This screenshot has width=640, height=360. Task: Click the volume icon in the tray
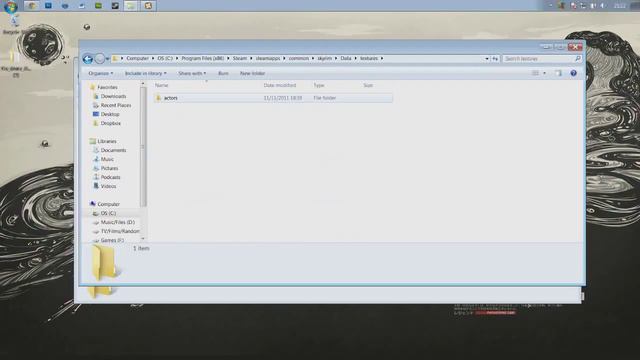pyautogui.click(x=603, y=6)
